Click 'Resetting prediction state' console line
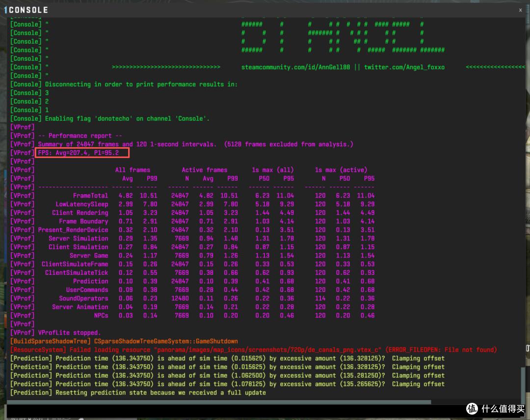 tap(138, 393)
